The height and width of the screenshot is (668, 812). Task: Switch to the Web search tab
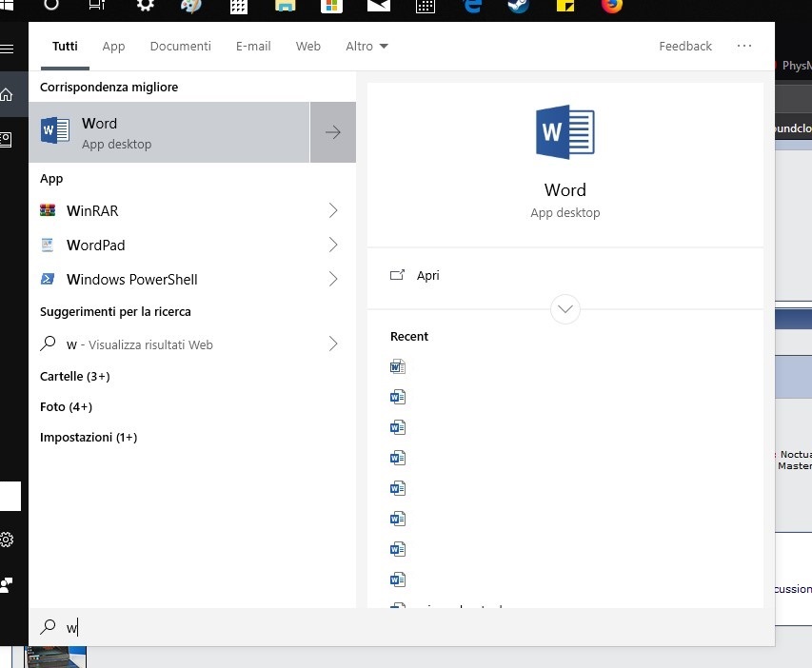tap(308, 46)
